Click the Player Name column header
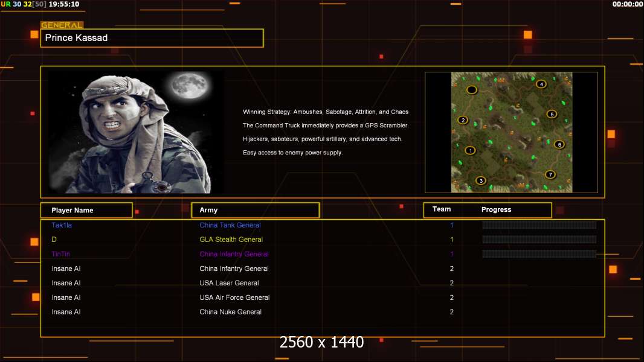644x362 pixels. coord(86,211)
